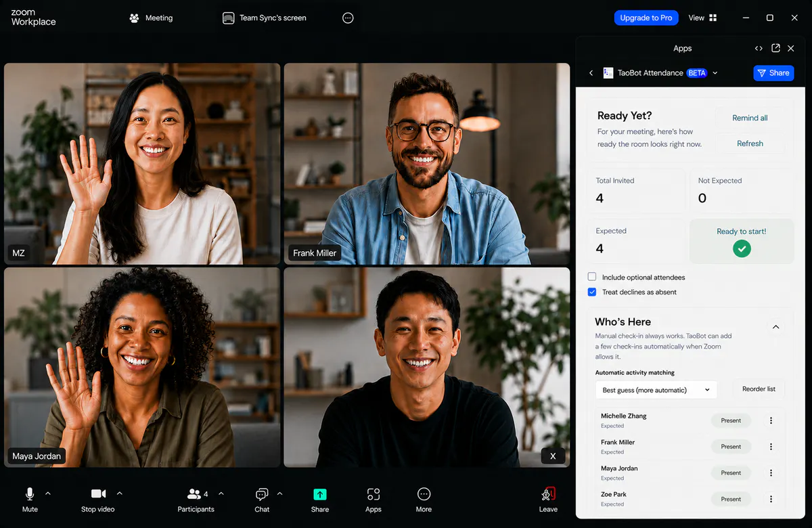The width and height of the screenshot is (812, 528).
Task: Expand audio options next to Mute
Action: pyautogui.click(x=47, y=493)
